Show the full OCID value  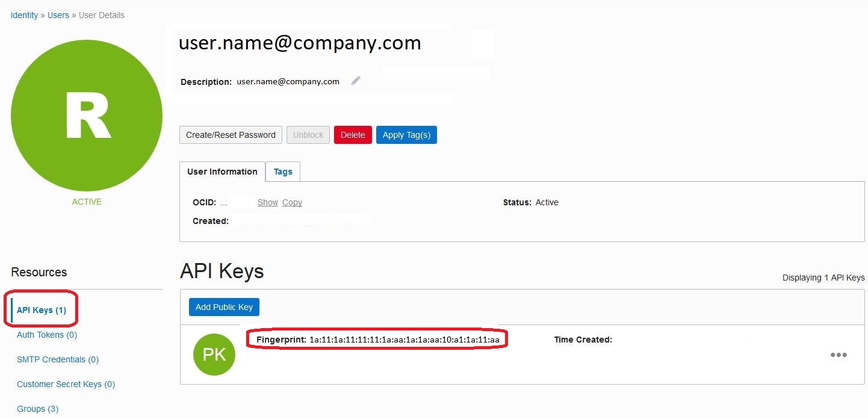[x=267, y=202]
